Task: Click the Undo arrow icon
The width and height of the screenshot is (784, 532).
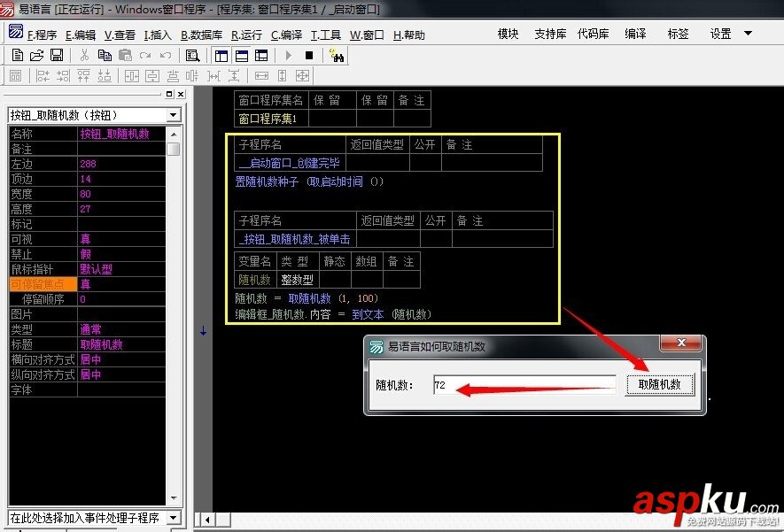Action: 166,56
